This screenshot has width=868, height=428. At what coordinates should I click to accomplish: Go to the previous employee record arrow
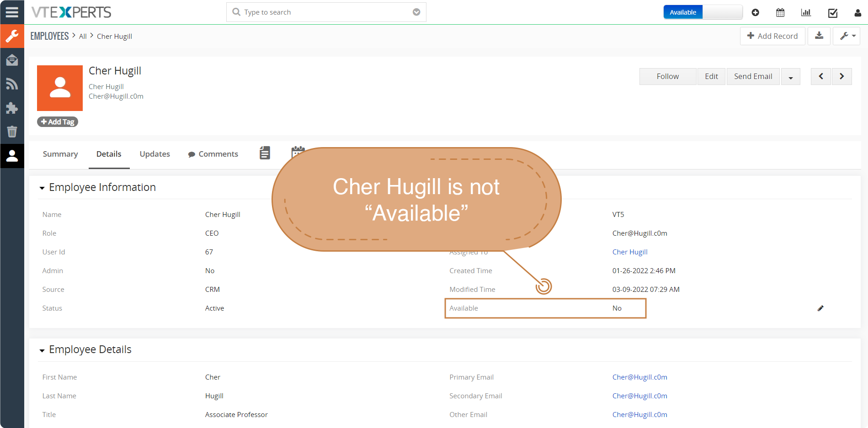click(x=821, y=76)
